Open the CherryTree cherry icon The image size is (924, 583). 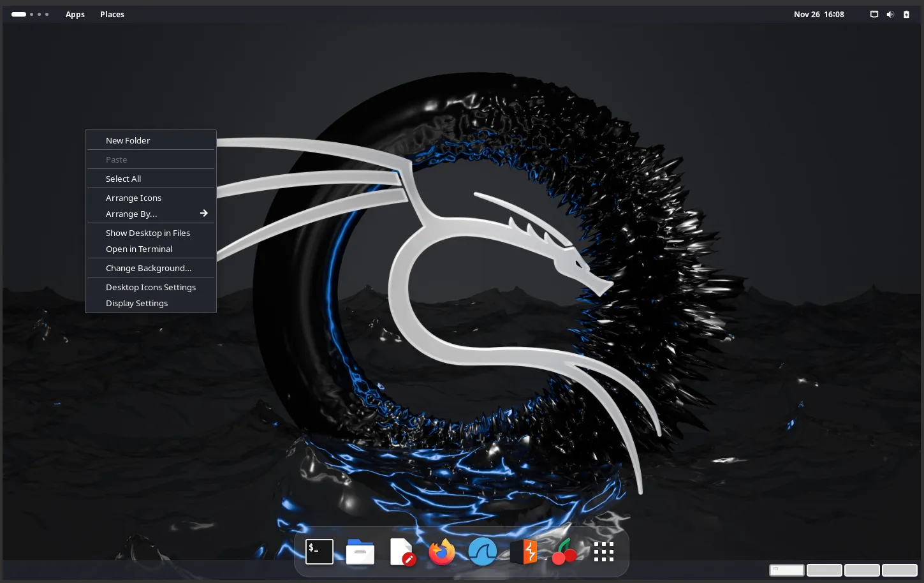click(564, 552)
